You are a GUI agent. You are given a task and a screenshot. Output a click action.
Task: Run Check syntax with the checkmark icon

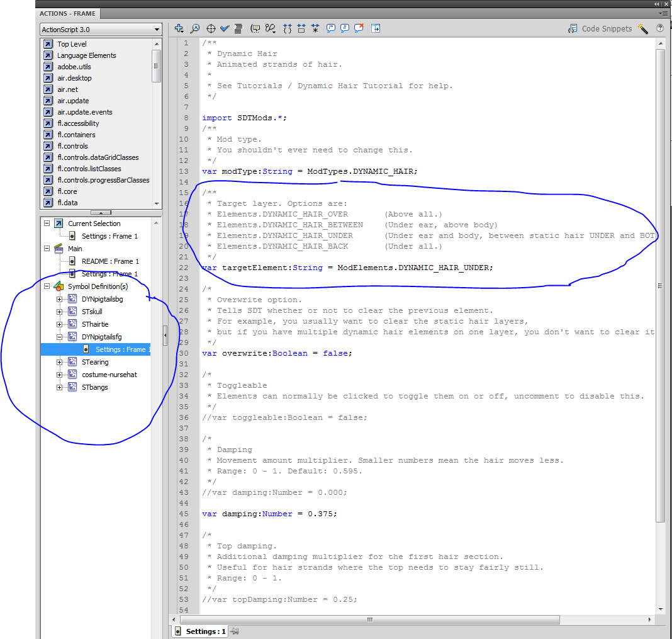click(x=225, y=28)
